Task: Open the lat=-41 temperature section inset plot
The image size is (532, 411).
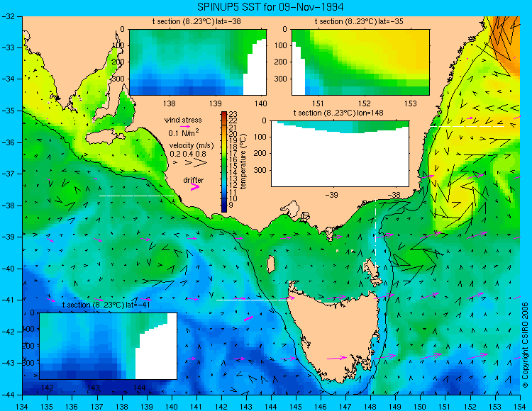Action: [109, 346]
